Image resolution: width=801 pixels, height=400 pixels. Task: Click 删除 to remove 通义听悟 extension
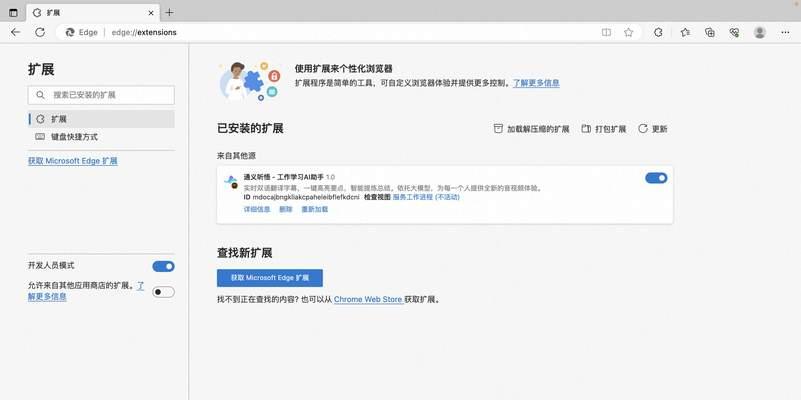point(286,209)
